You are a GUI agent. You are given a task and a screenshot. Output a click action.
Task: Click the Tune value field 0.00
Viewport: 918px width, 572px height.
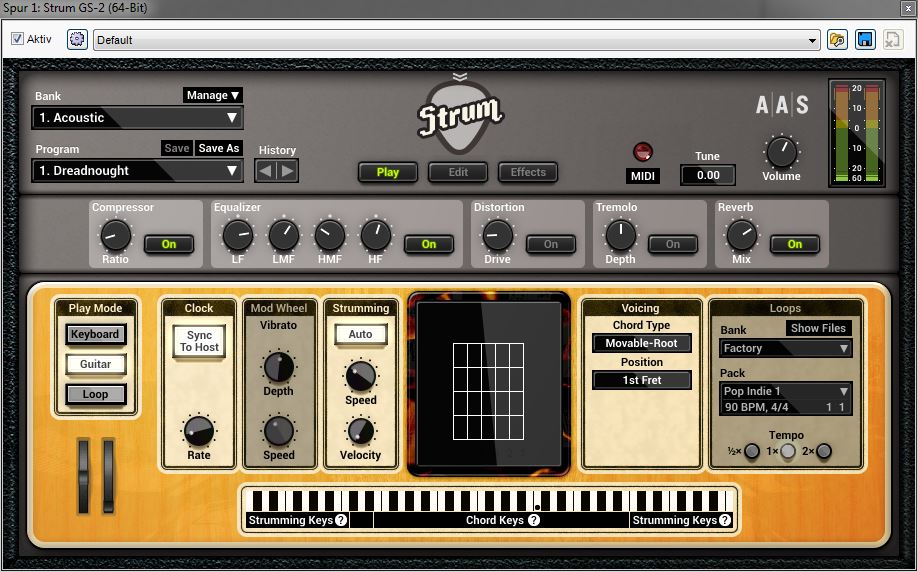click(708, 175)
